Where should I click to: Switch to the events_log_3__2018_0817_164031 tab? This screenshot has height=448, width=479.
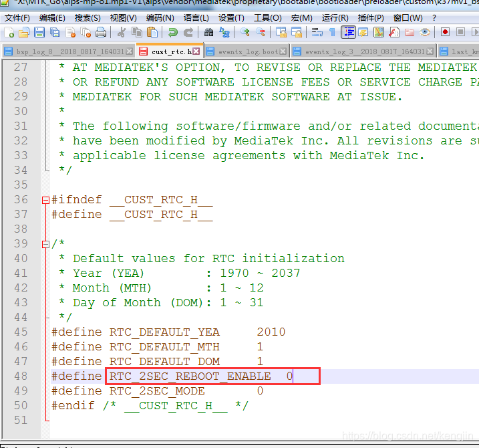click(365, 51)
